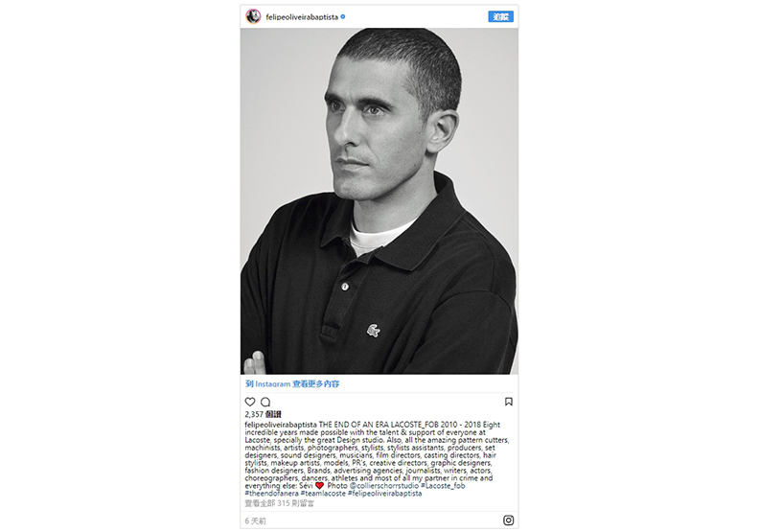This screenshot has height=532, width=759.
Task: Open the #felipeoliveirabaptista hashtag
Action: 385,494
